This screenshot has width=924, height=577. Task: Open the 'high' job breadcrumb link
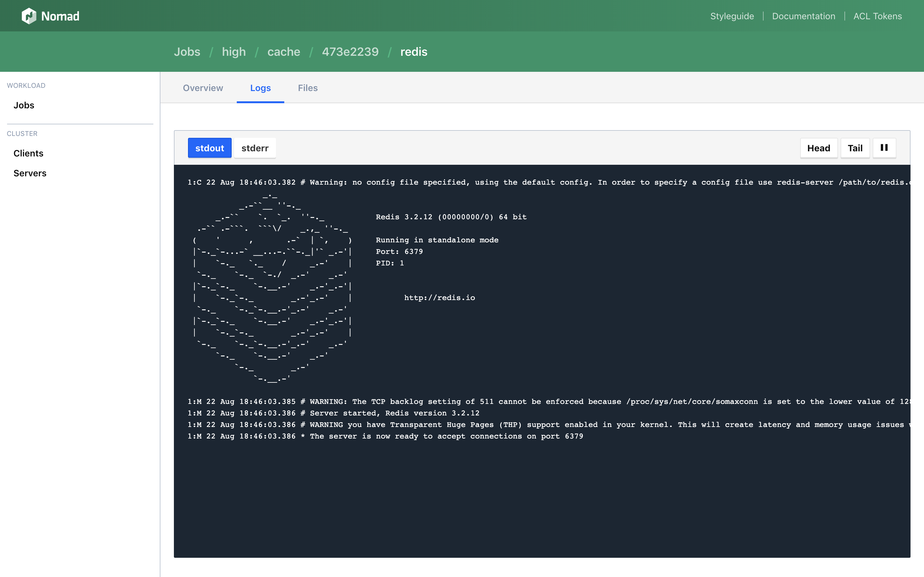pos(234,52)
